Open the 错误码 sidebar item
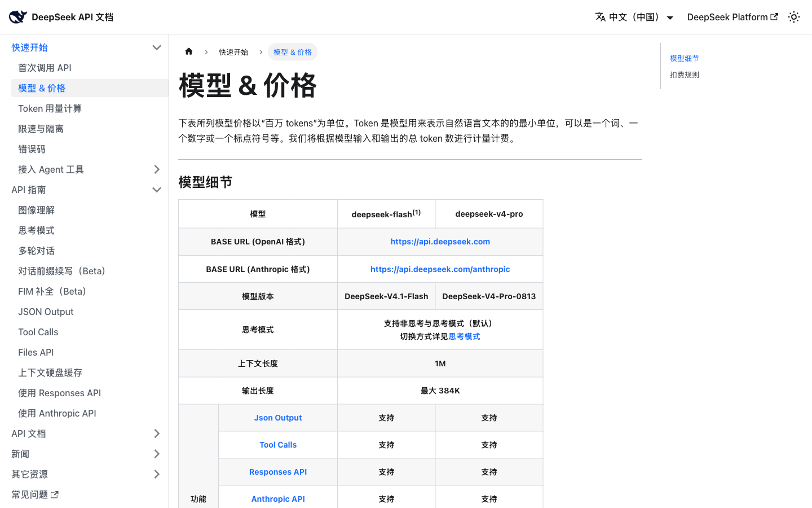812x508 pixels. click(90, 149)
